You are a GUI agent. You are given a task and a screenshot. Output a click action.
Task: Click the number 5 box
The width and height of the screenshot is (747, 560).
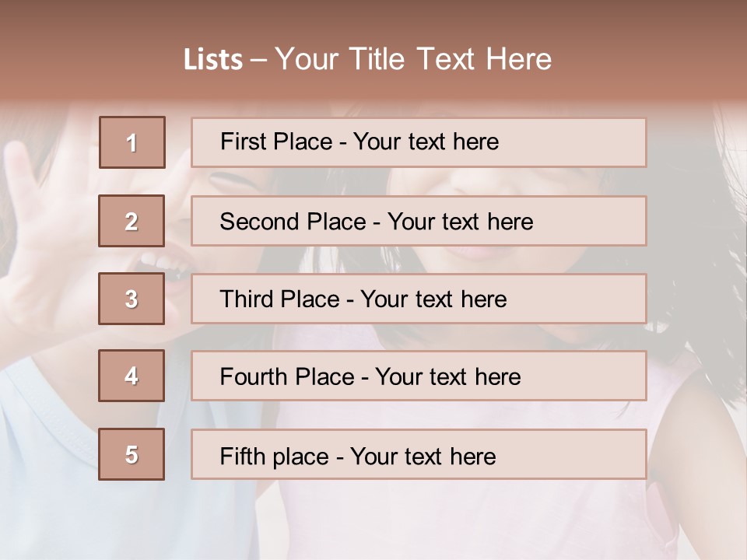132,454
